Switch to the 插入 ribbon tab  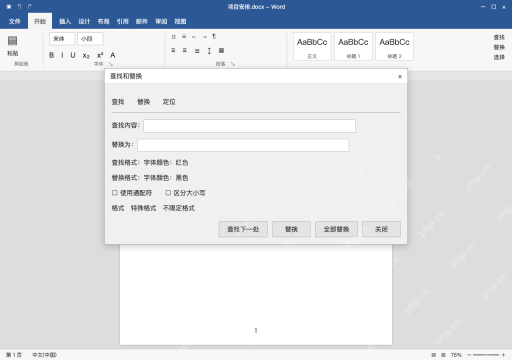[x=65, y=21]
